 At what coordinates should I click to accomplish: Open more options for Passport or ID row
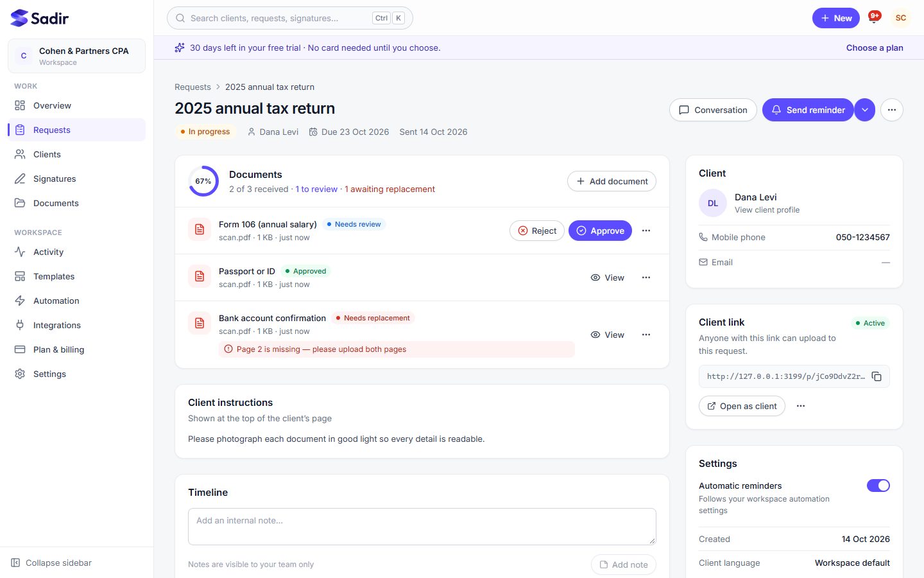[646, 277]
